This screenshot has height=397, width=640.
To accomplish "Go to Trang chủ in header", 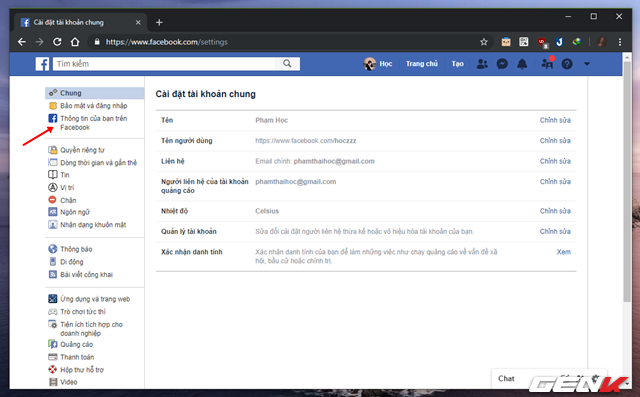I will [422, 64].
